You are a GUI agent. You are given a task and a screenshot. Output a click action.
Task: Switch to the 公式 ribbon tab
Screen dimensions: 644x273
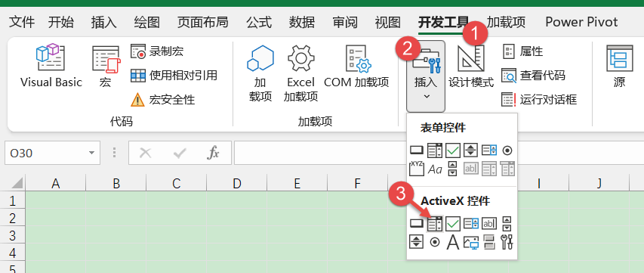259,22
